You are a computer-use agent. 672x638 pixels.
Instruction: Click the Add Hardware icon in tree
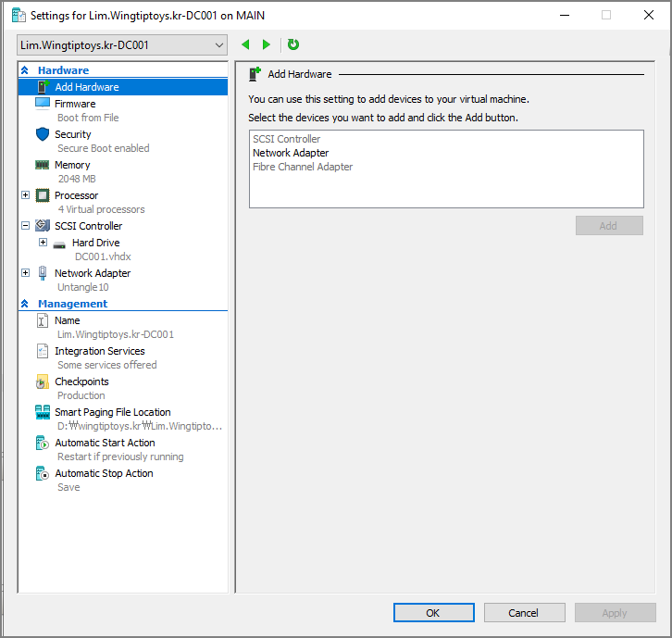[43, 87]
